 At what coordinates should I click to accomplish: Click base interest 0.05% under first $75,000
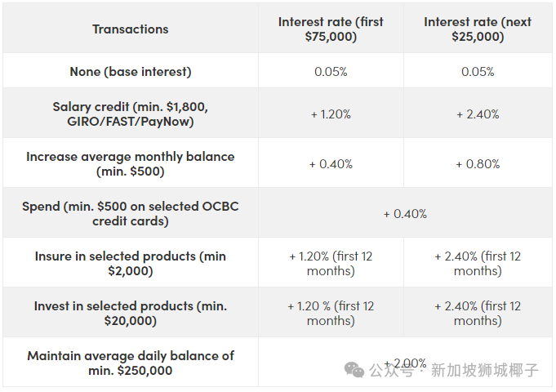[x=331, y=72]
